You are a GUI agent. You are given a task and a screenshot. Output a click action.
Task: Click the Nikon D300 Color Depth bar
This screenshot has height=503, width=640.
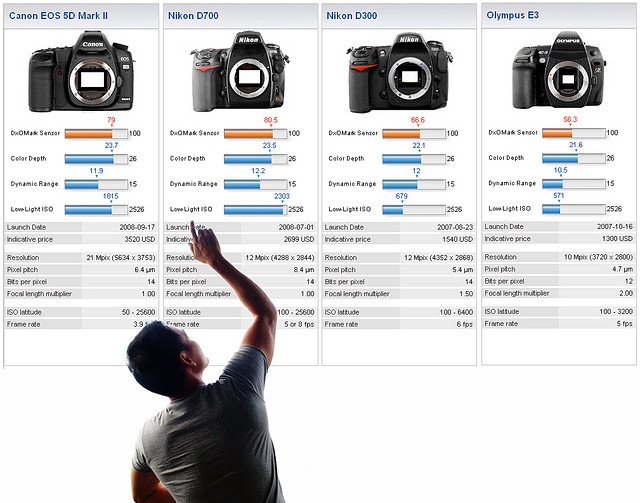(x=414, y=159)
